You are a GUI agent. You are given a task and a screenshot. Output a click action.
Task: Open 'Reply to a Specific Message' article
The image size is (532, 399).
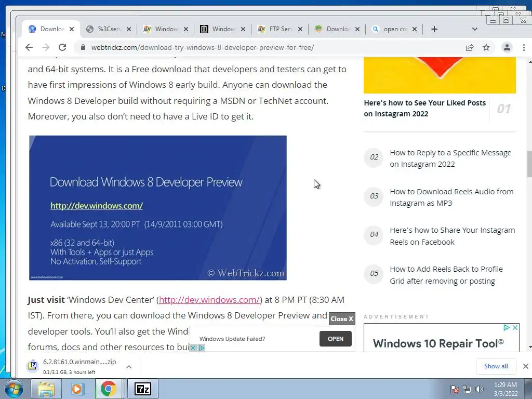click(450, 158)
